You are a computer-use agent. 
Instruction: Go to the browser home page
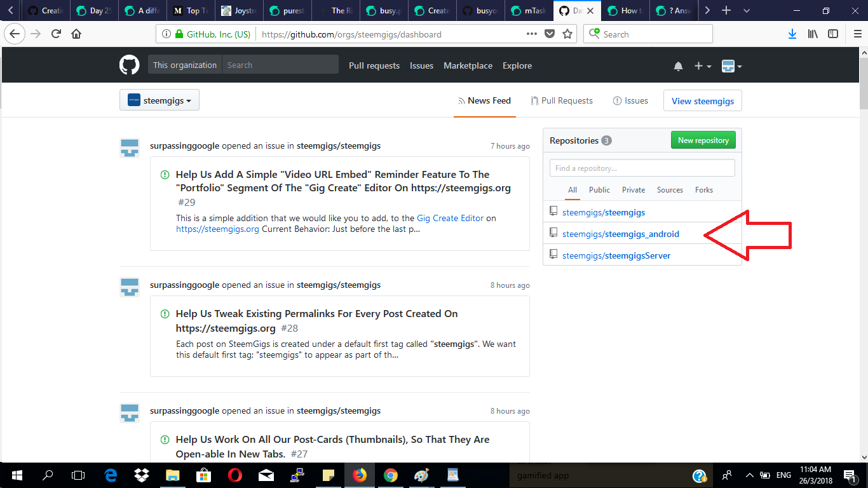[x=76, y=34]
